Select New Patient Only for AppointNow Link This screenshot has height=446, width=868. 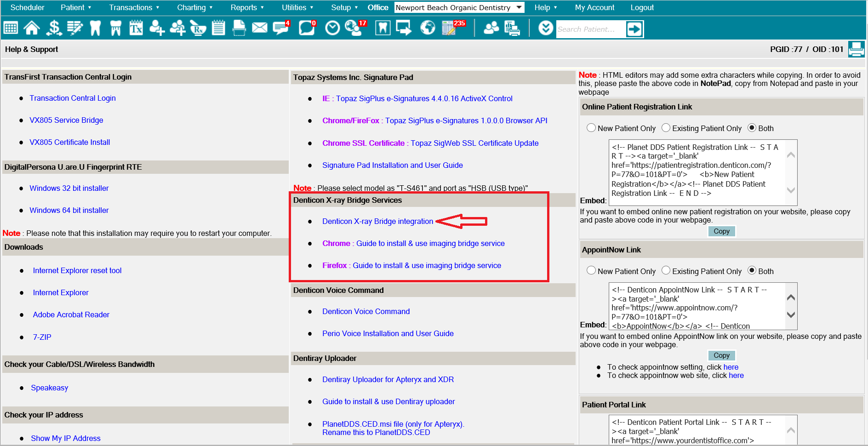point(591,271)
